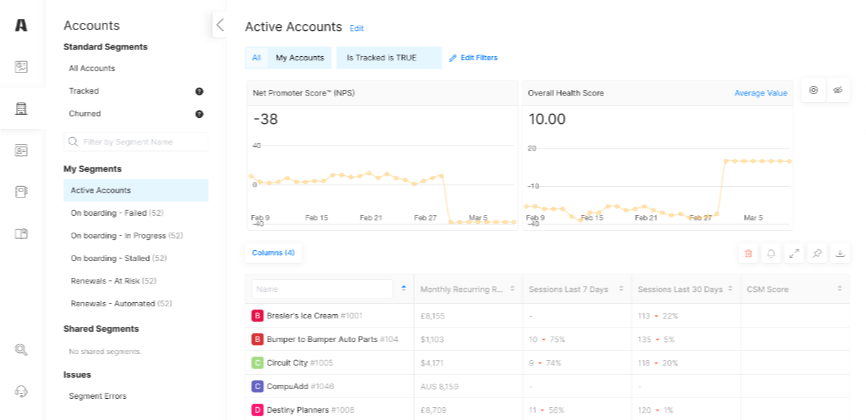Image resolution: width=866 pixels, height=420 pixels.
Task: Click the red delete trash icon
Action: 748,253
